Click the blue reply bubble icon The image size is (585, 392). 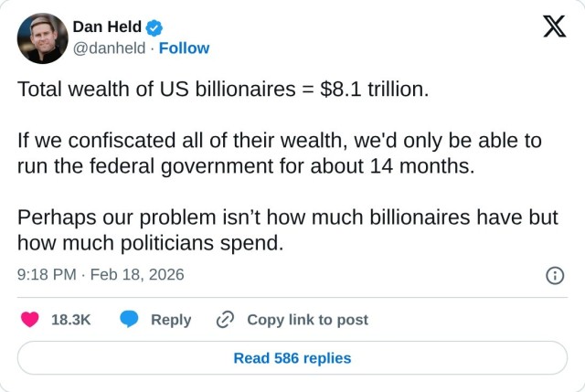[x=130, y=320]
